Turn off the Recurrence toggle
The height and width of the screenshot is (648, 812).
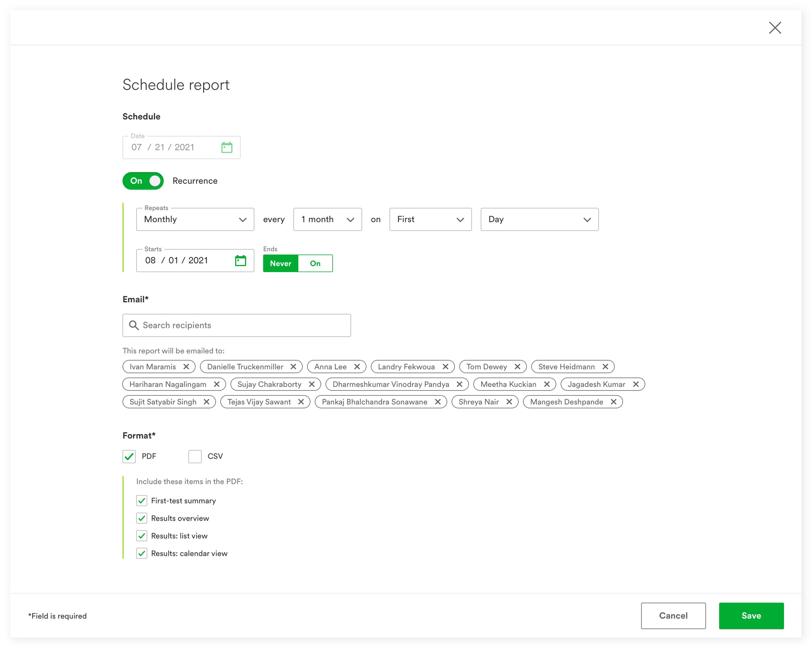(143, 181)
